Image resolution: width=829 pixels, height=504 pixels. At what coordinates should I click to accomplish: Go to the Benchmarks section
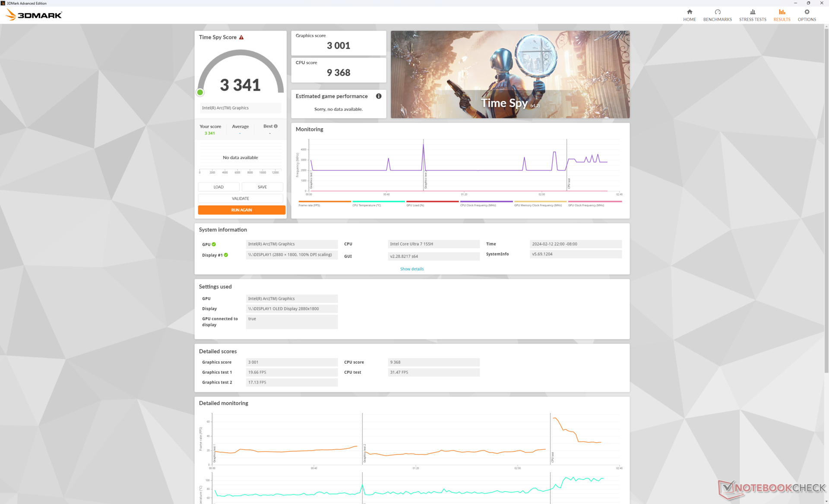pyautogui.click(x=717, y=15)
